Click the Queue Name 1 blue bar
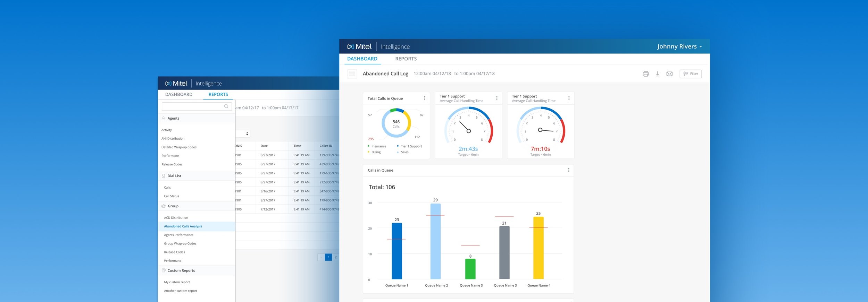This screenshot has height=302, width=868. pyautogui.click(x=397, y=251)
